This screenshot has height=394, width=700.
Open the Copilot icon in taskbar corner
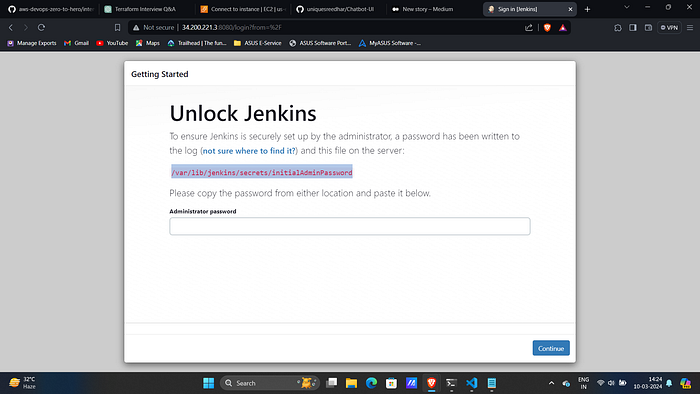[x=685, y=383]
